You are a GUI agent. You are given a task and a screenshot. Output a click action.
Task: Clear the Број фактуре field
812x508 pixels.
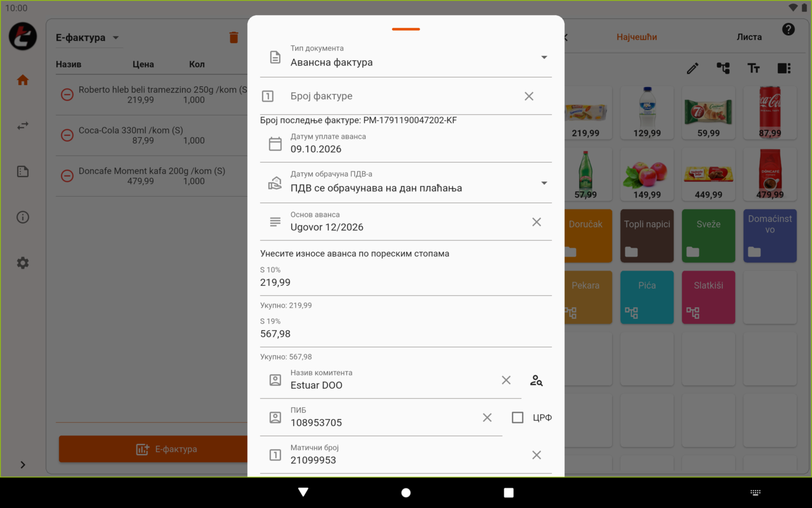click(x=529, y=96)
